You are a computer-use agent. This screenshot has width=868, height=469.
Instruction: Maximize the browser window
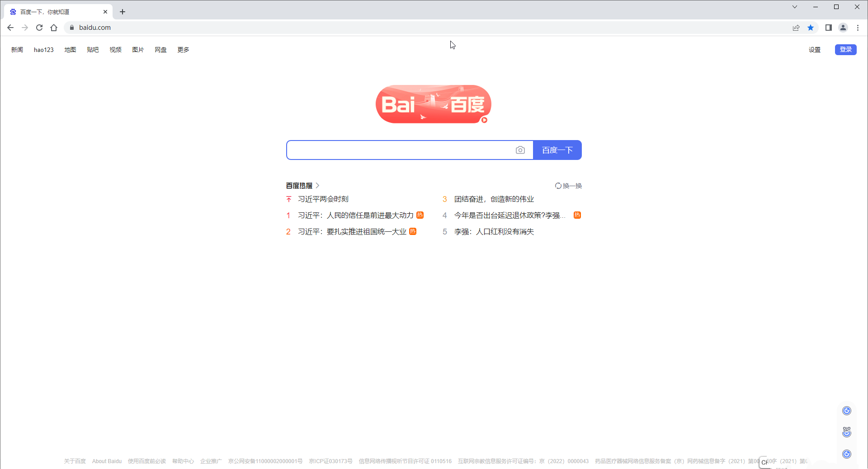click(x=836, y=7)
